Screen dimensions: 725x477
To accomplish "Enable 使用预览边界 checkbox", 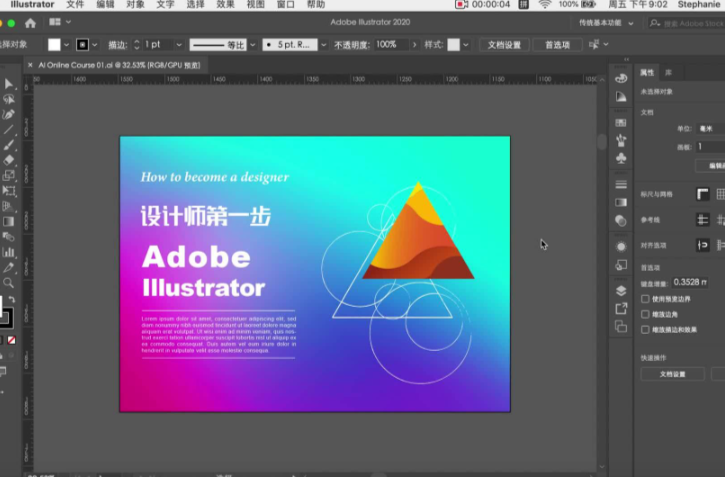I will [x=644, y=298].
